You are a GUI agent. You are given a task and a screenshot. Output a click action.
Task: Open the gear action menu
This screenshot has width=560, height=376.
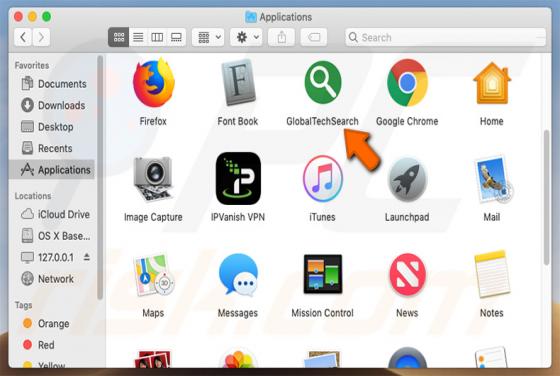(x=246, y=37)
